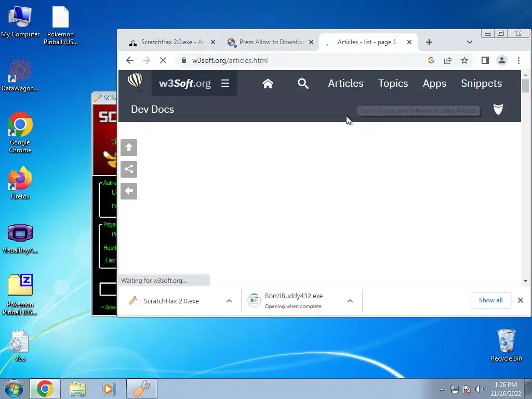Stop page loading with the X button

[x=163, y=60]
